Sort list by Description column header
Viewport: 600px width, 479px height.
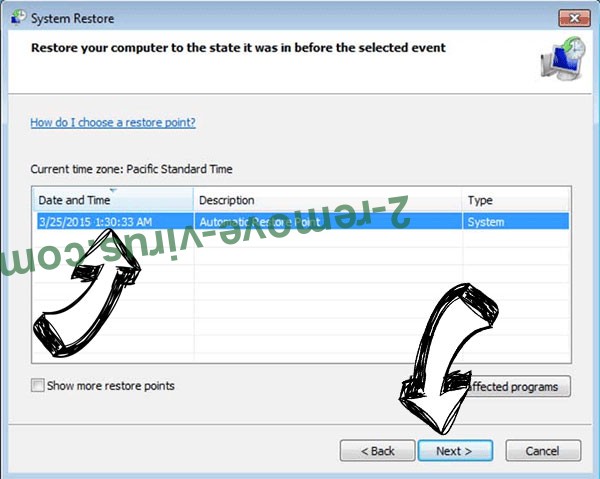click(x=328, y=200)
